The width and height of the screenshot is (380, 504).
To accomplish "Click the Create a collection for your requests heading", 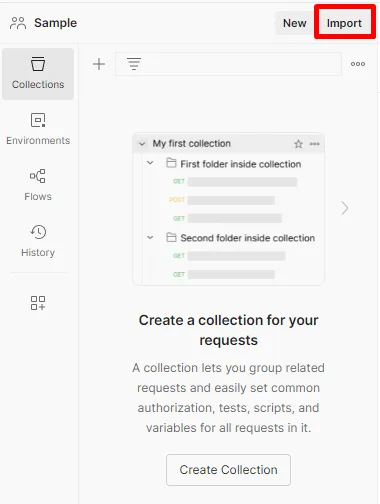I will point(228,330).
